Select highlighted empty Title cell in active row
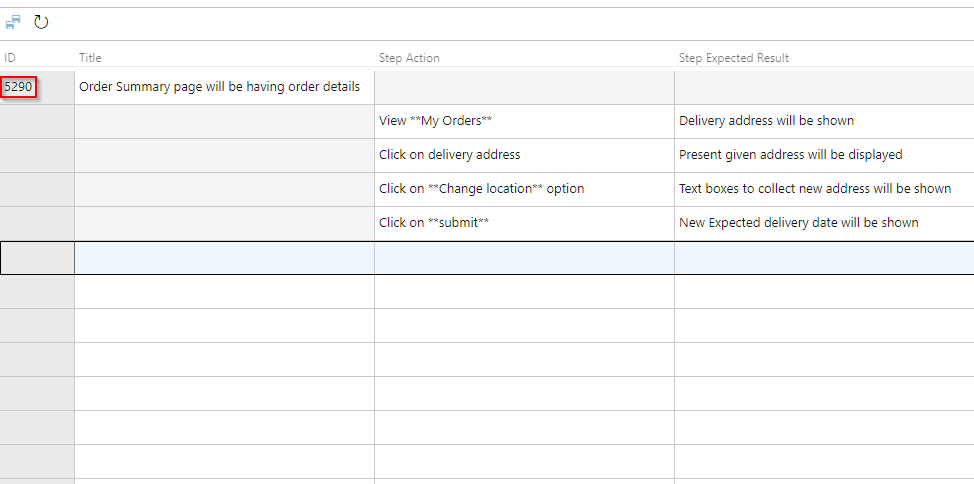The height and width of the screenshot is (484, 974). point(224,258)
